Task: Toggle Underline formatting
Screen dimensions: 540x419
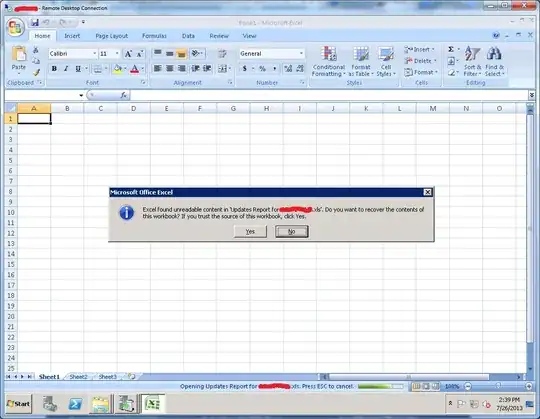Action: [78, 69]
